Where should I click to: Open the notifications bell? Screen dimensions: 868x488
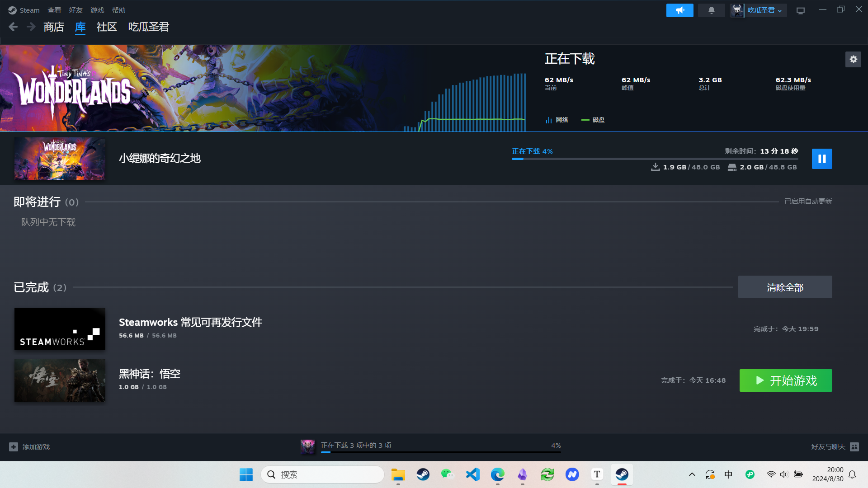point(711,10)
